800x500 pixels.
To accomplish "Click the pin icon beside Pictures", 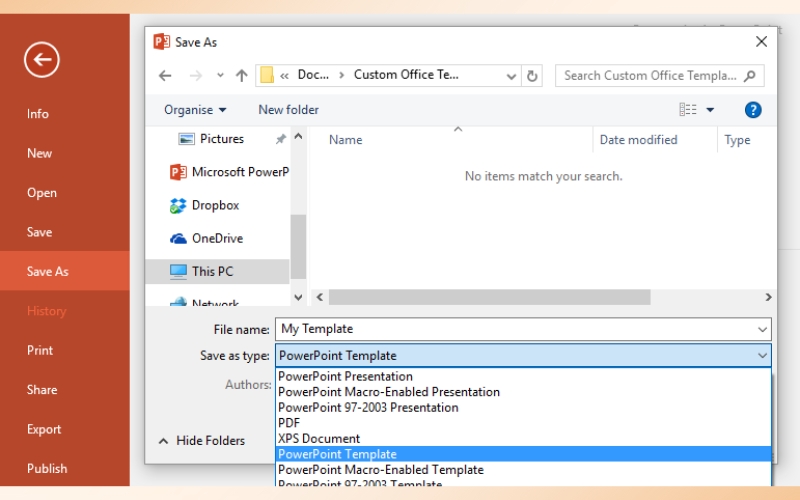I will point(280,139).
